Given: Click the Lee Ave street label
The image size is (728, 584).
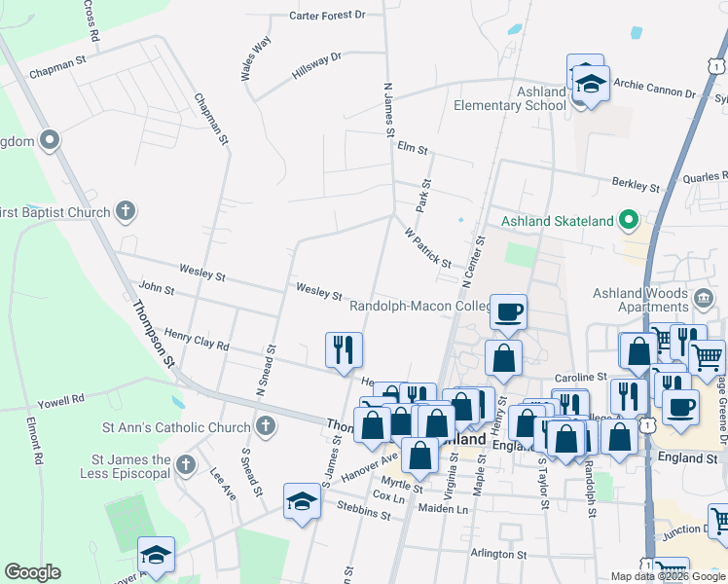Looking at the screenshot, I should pyautogui.click(x=223, y=484).
